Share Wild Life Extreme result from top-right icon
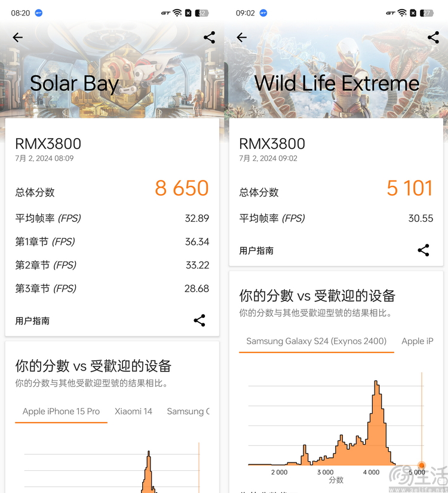Viewport: 448px width, 493px height. tap(433, 38)
